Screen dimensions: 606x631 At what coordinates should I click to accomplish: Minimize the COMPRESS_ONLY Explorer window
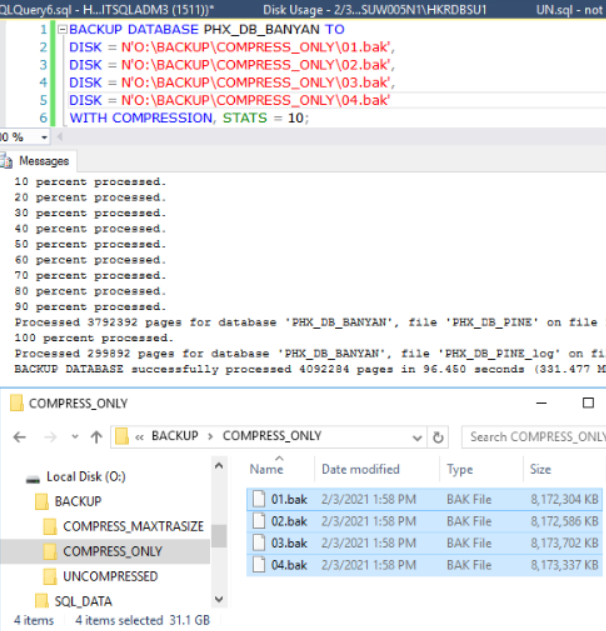[x=542, y=403]
